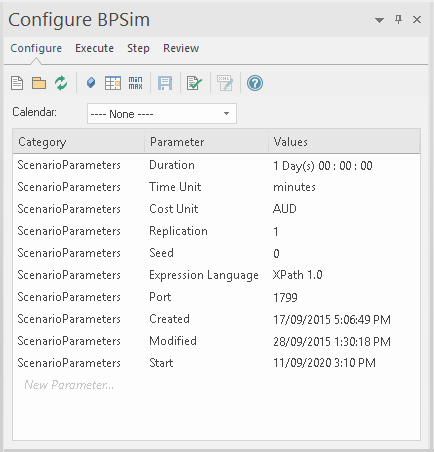Click the Seed value '0'

pos(276,254)
